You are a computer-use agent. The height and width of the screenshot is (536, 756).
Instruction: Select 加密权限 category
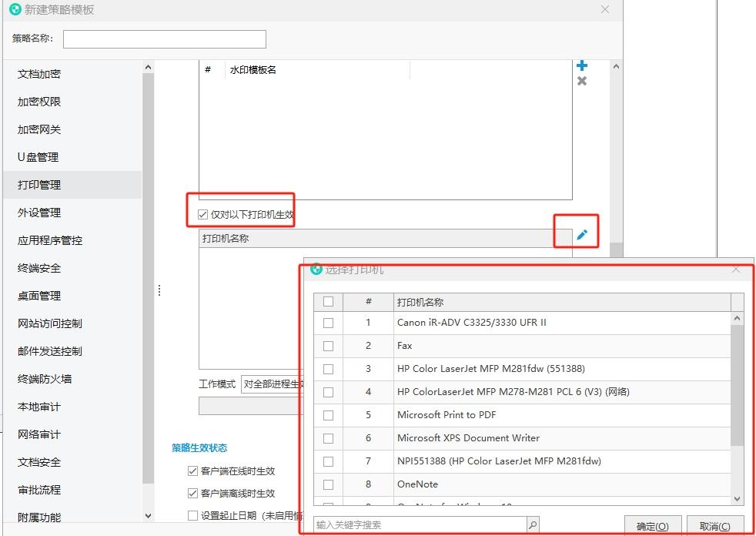[x=39, y=102]
